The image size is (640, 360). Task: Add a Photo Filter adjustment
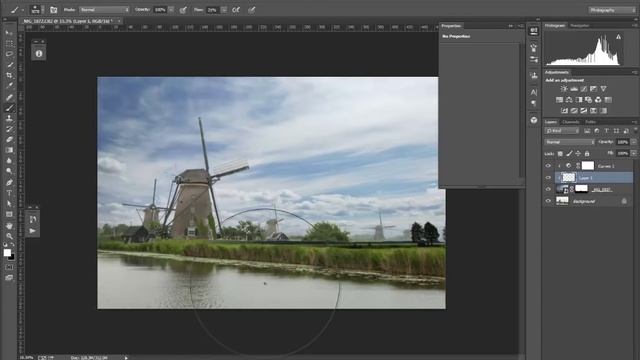(589, 100)
